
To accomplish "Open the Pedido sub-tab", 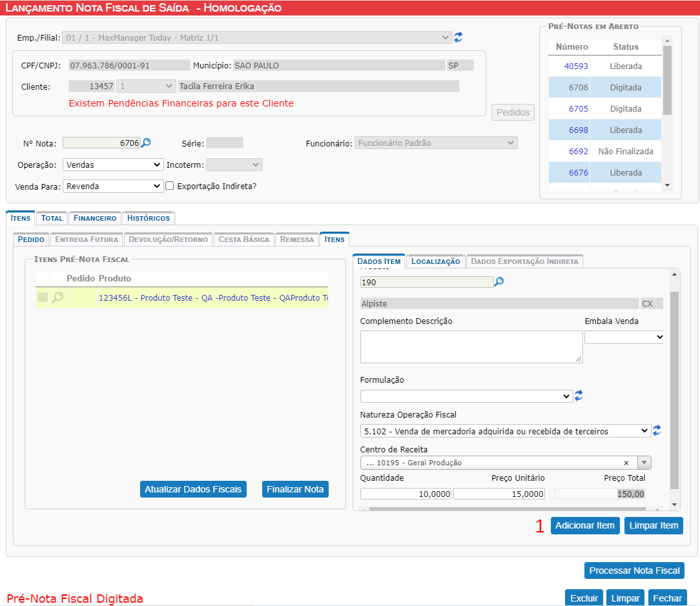I will [31, 239].
